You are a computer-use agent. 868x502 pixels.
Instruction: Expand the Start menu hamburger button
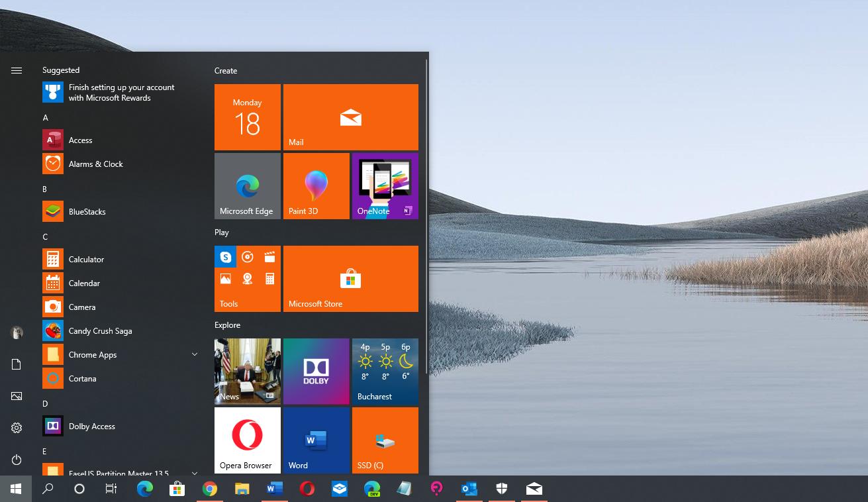point(17,70)
